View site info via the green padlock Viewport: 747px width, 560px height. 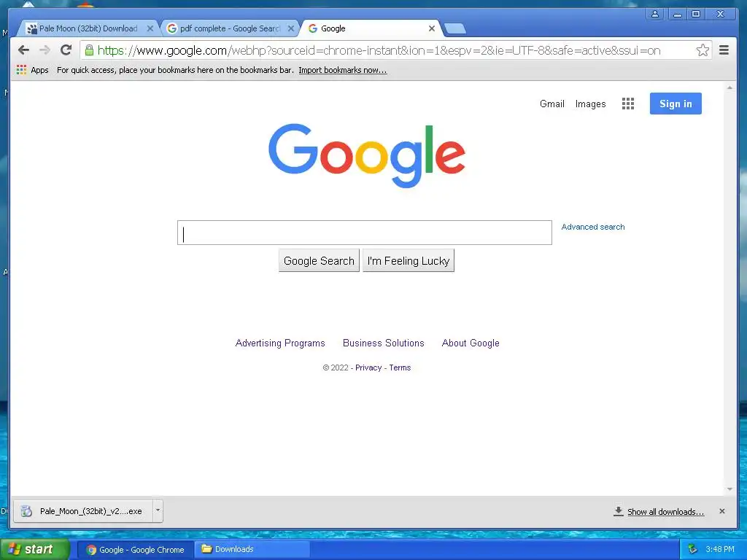click(89, 50)
